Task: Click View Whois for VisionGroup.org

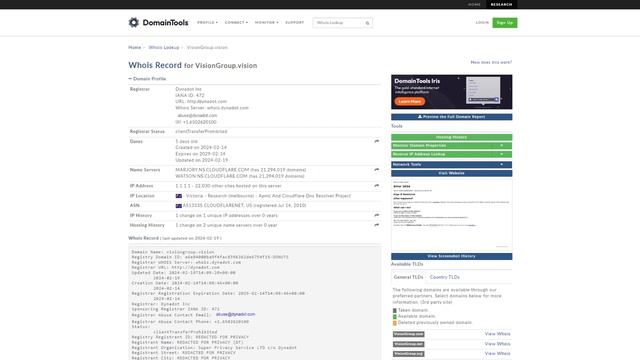Action: pyautogui.click(x=498, y=353)
